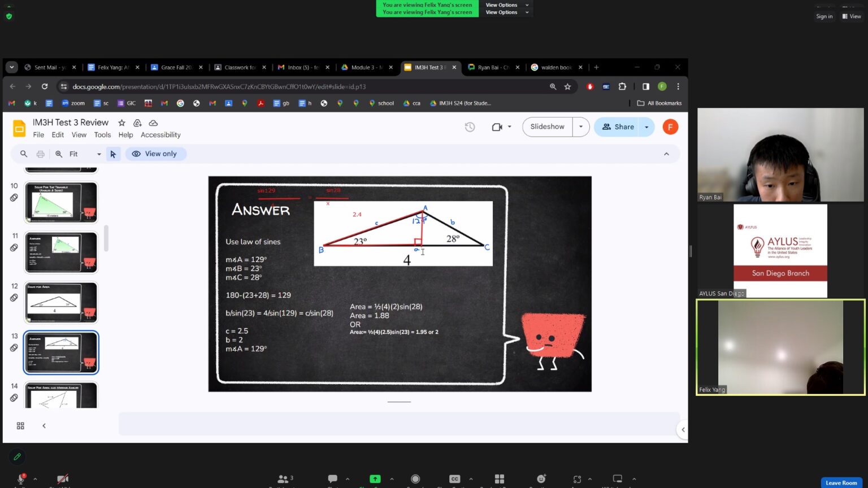Open version history clock icon
868x488 pixels.
coord(470,127)
